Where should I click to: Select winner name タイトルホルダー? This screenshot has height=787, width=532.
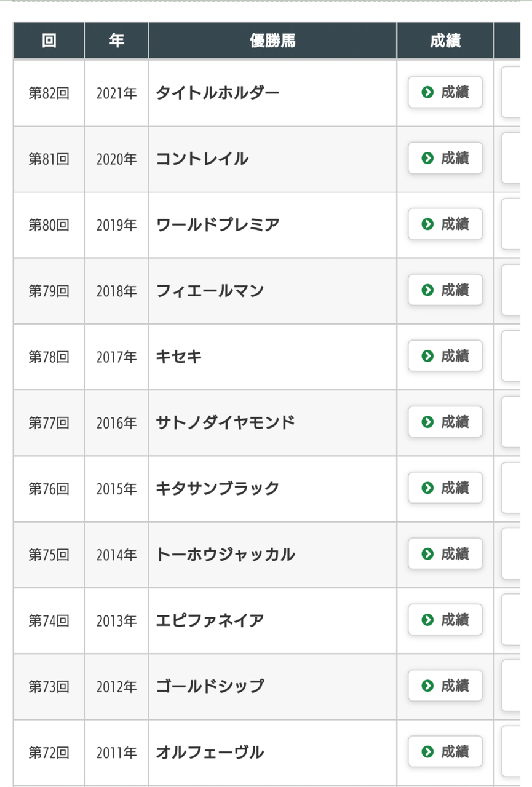[218, 93]
